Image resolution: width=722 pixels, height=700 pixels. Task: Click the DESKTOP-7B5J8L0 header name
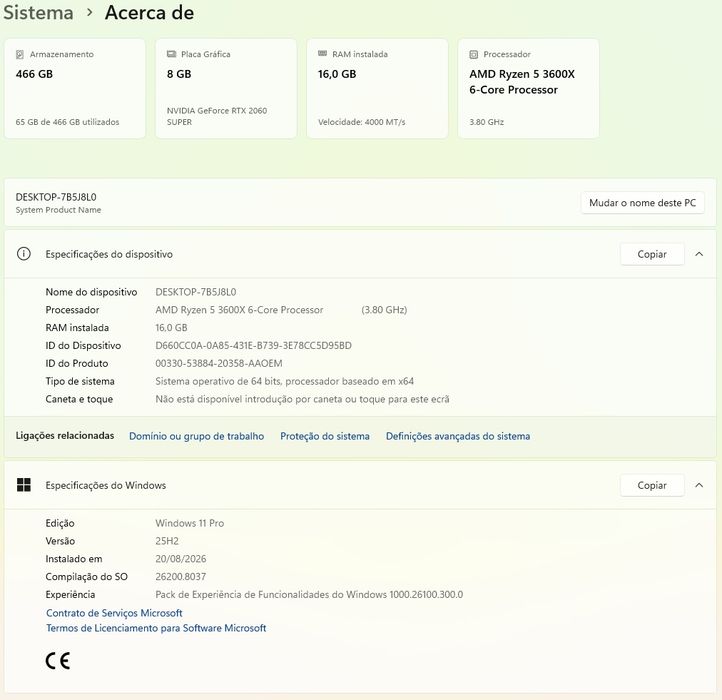tap(56, 197)
